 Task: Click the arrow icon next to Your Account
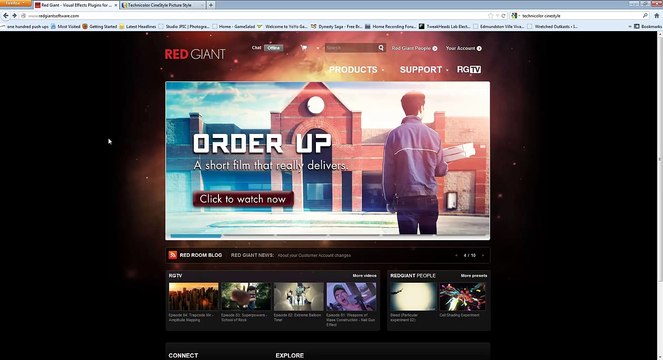pos(479,48)
